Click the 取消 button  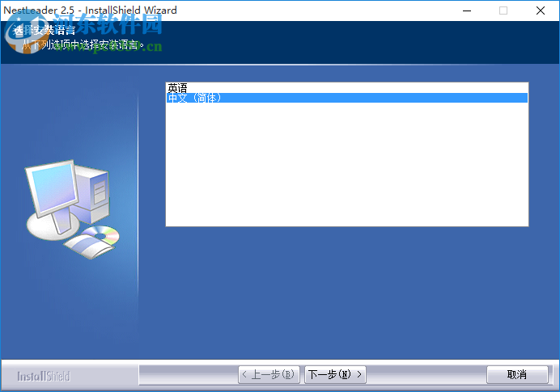click(x=517, y=374)
